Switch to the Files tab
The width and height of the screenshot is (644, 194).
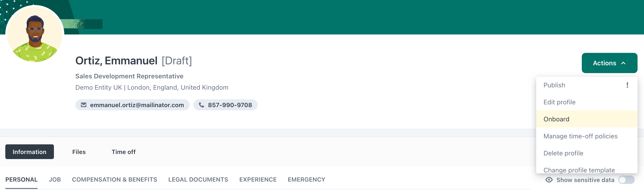(x=79, y=152)
